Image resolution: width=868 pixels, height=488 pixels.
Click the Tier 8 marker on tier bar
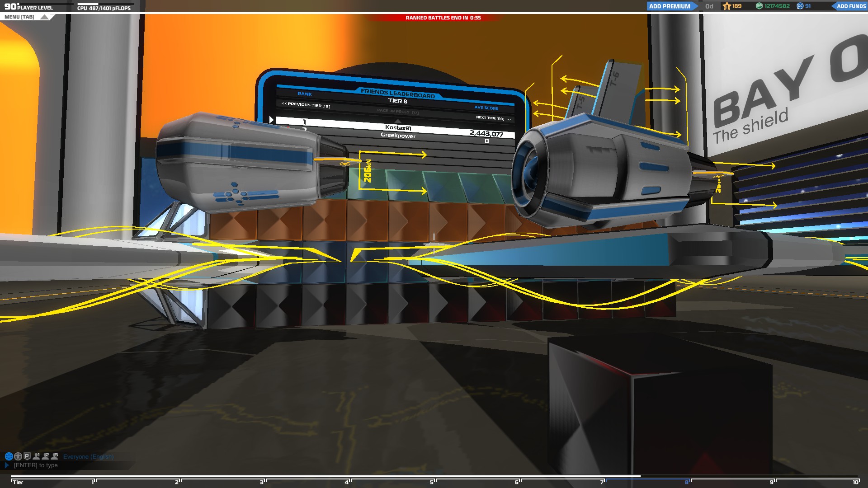tap(687, 482)
